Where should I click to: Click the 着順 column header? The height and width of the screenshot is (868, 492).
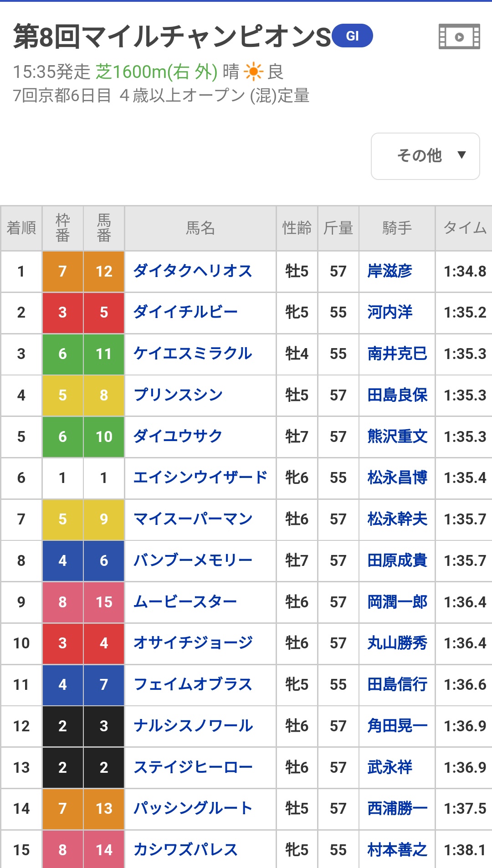21,228
